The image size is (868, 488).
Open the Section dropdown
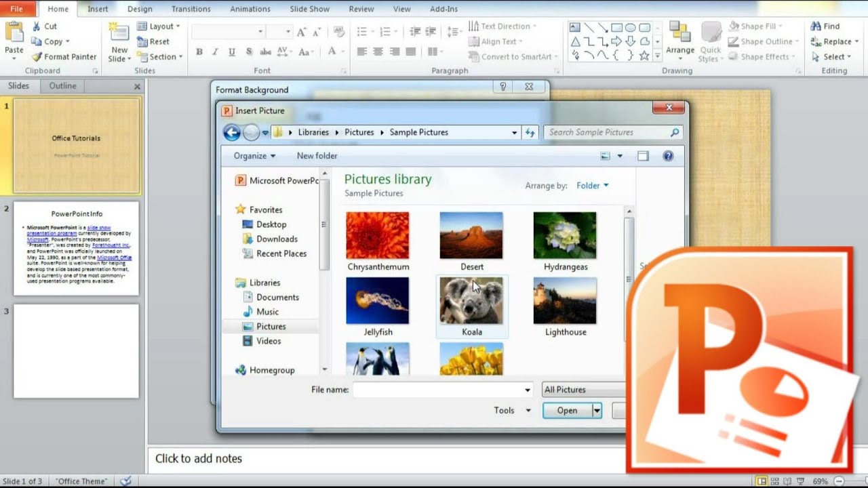160,57
